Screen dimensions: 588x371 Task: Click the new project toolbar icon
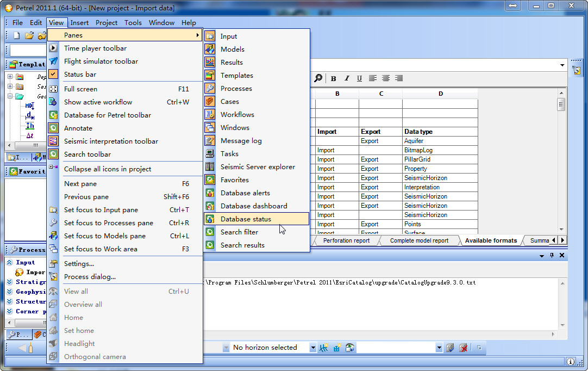coord(16,36)
